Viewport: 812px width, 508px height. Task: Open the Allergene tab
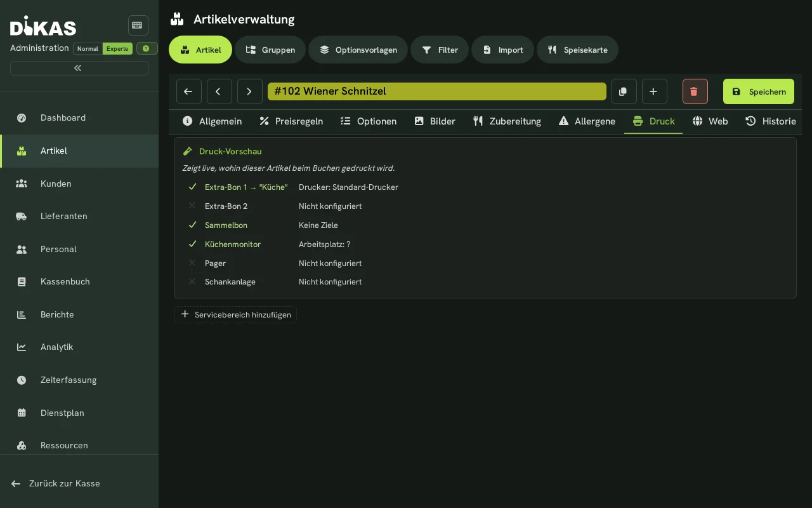[x=587, y=121]
